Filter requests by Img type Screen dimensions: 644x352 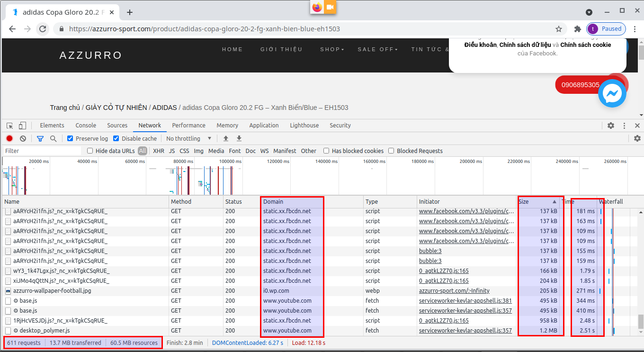[198, 151]
